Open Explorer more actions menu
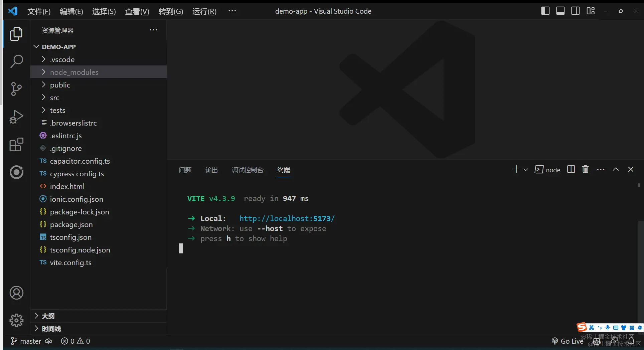644x350 pixels. point(153,30)
